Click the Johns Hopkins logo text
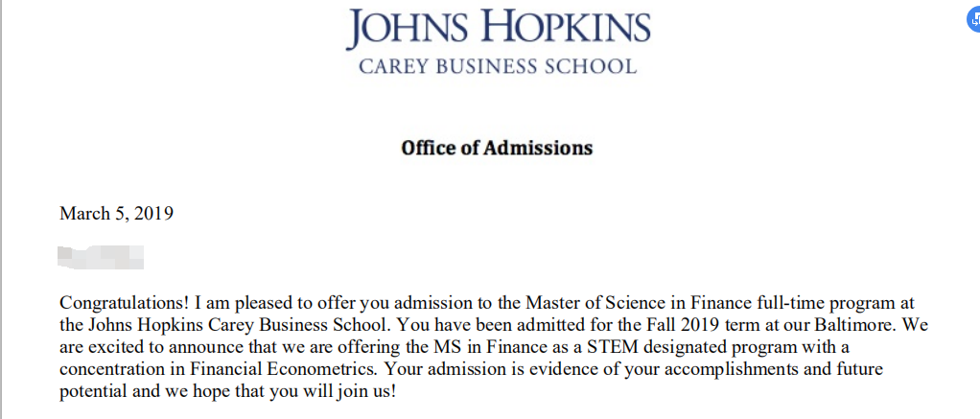 (498, 29)
